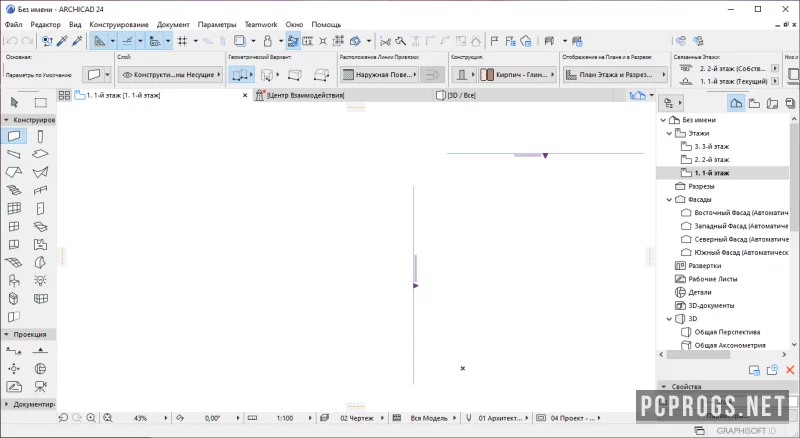This screenshot has width=800, height=438.
Task: Toggle the highlighted trace reference button
Action: [x=293, y=41]
